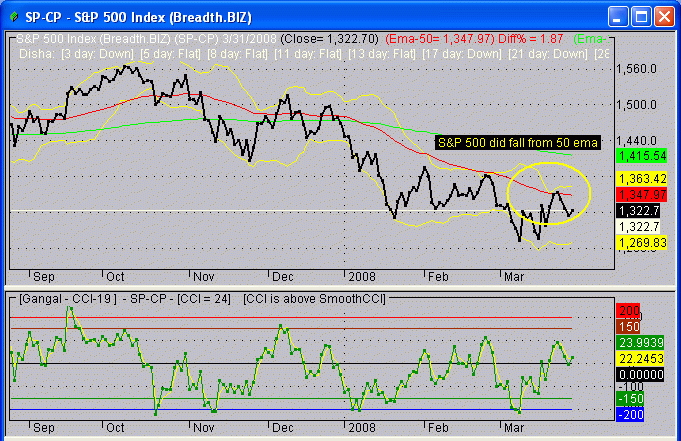
Task: Click the green -150 CCI level tag
Action: point(630,398)
